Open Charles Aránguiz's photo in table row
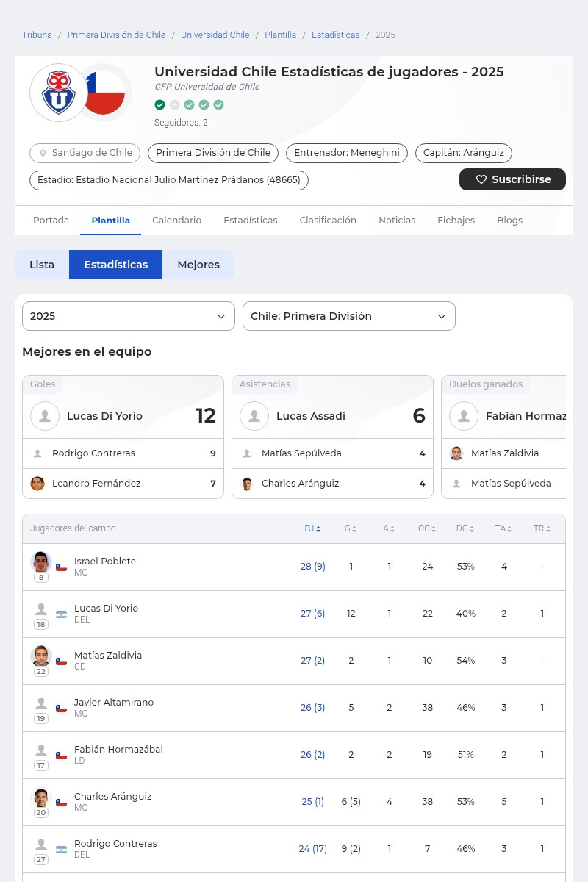The image size is (588, 882). click(41, 797)
